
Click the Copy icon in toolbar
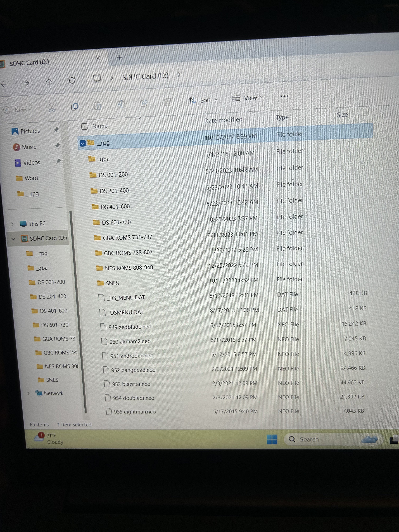tap(75, 106)
